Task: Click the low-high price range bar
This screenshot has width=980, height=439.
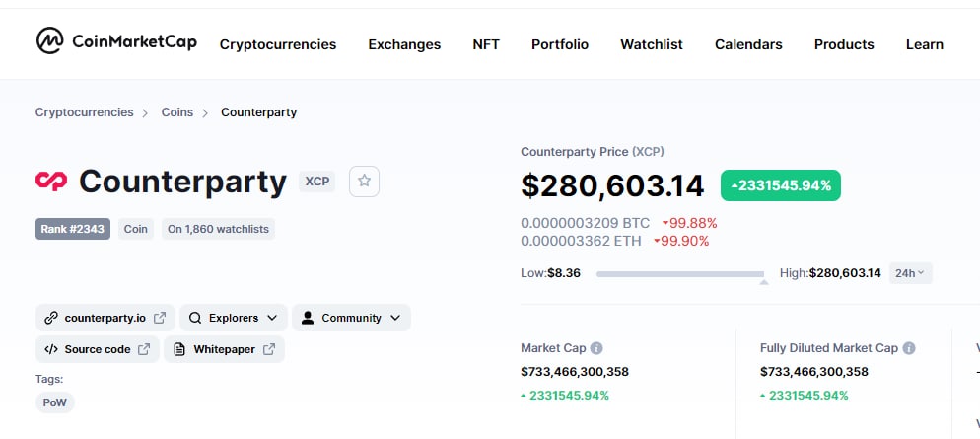Action: click(680, 274)
